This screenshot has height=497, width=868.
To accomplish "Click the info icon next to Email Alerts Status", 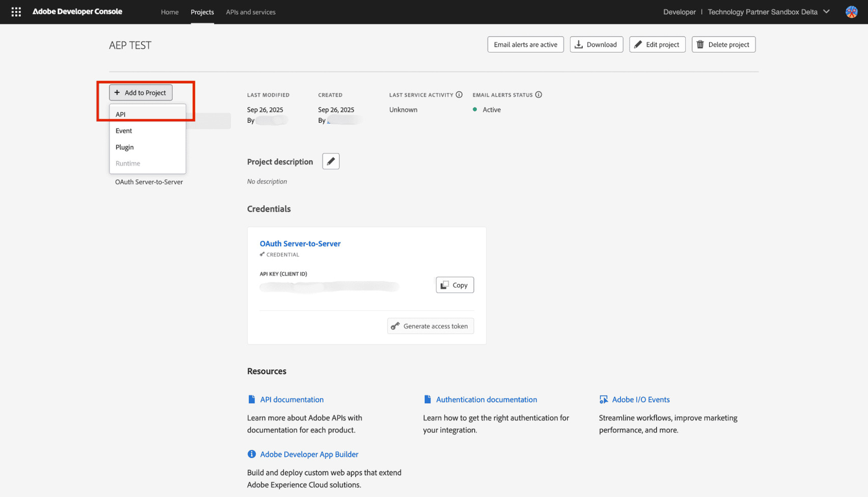I will tap(538, 95).
